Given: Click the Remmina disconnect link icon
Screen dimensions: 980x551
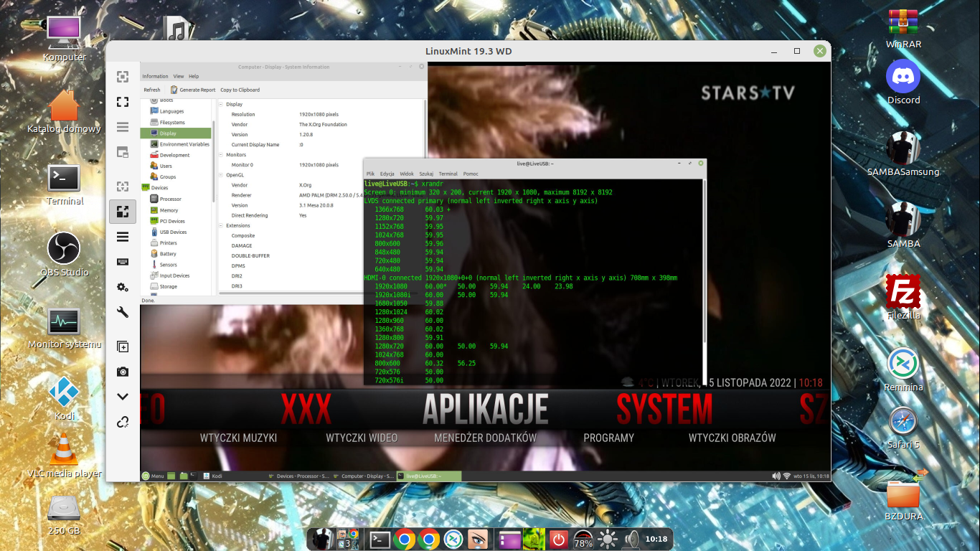Looking at the screenshot, I should (123, 422).
